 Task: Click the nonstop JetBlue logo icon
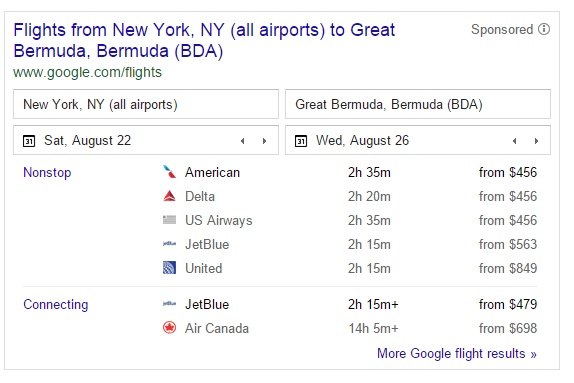(x=169, y=243)
